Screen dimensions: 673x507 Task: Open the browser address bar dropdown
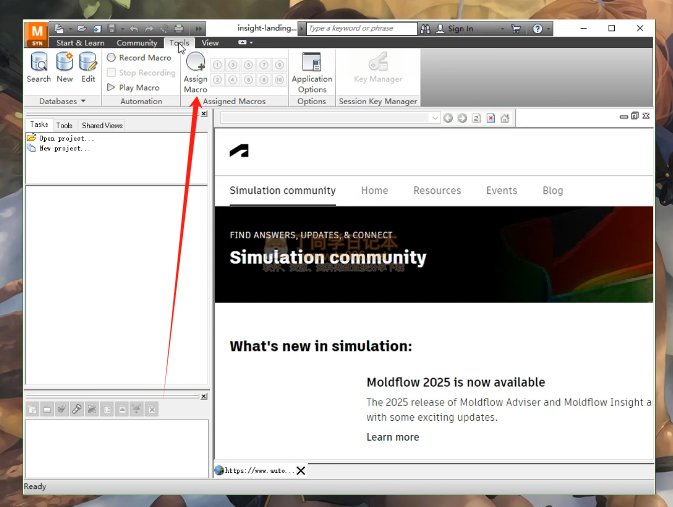click(x=434, y=118)
